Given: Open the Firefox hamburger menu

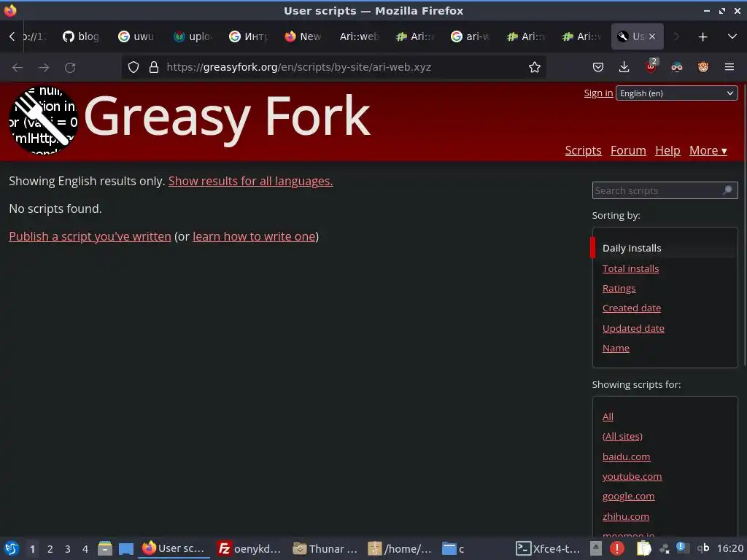Looking at the screenshot, I should pos(729,67).
